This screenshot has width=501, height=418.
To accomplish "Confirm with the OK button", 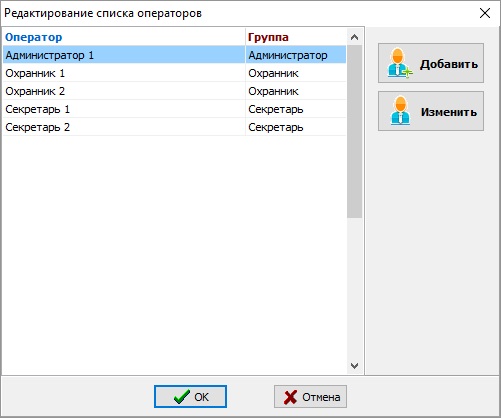I will (190, 397).
